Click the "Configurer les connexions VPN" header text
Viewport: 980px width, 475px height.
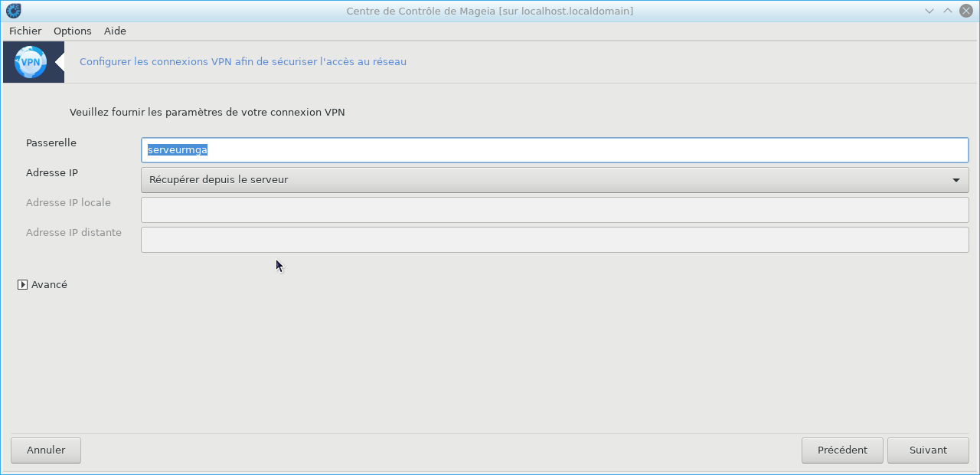243,62
